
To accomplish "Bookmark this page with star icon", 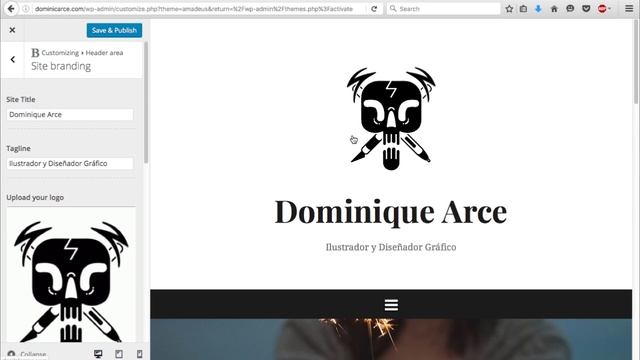I will click(x=509, y=9).
